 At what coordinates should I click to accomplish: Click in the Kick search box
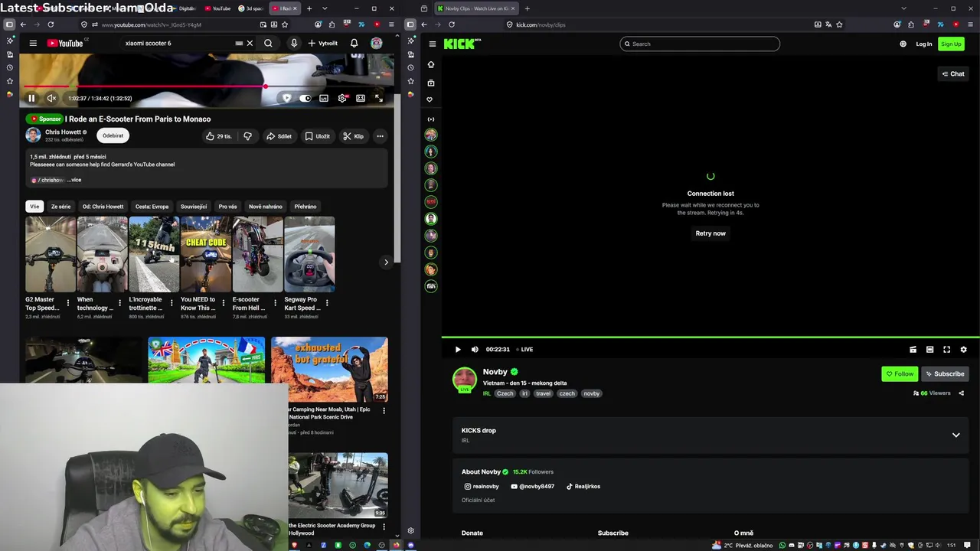click(x=700, y=44)
